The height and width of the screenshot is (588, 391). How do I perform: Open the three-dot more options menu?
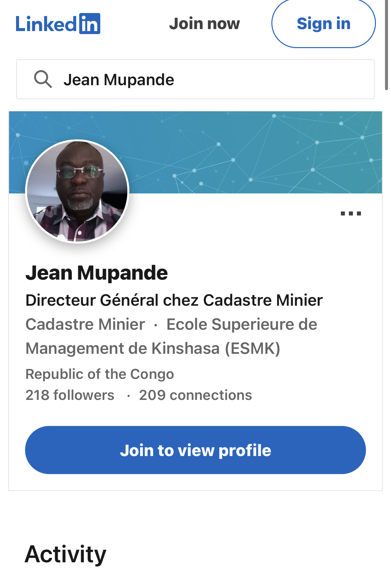(x=351, y=213)
